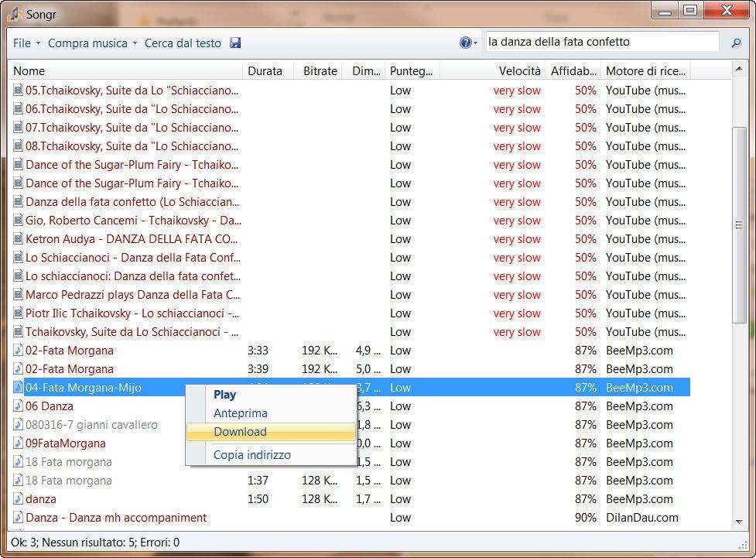The height and width of the screenshot is (558, 756).
Task: Click the Songr app icon in title bar
Action: (15, 15)
